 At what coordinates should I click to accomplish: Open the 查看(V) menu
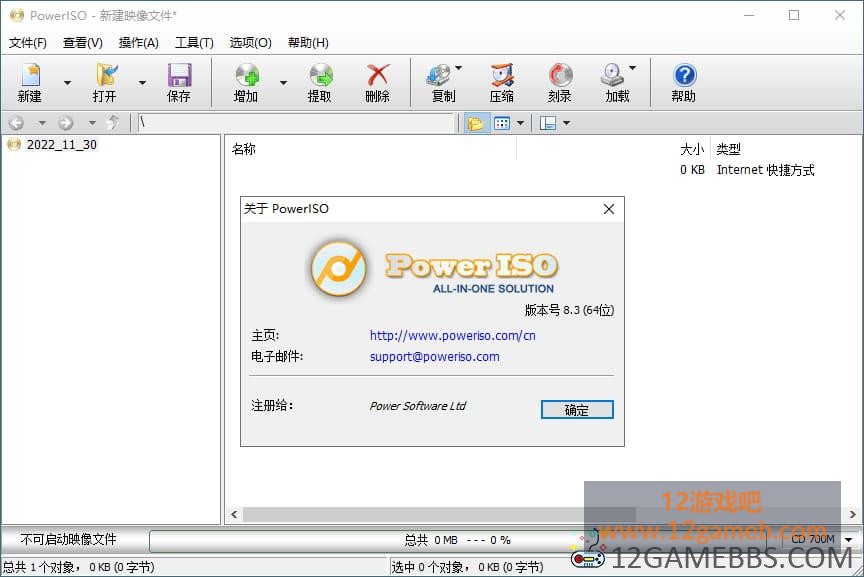click(83, 42)
